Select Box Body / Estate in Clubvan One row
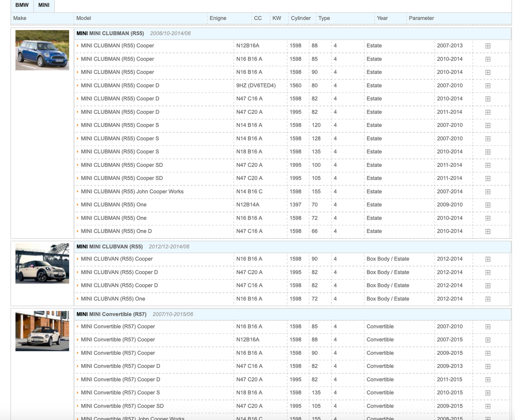The height and width of the screenshot is (420, 515). click(388, 299)
